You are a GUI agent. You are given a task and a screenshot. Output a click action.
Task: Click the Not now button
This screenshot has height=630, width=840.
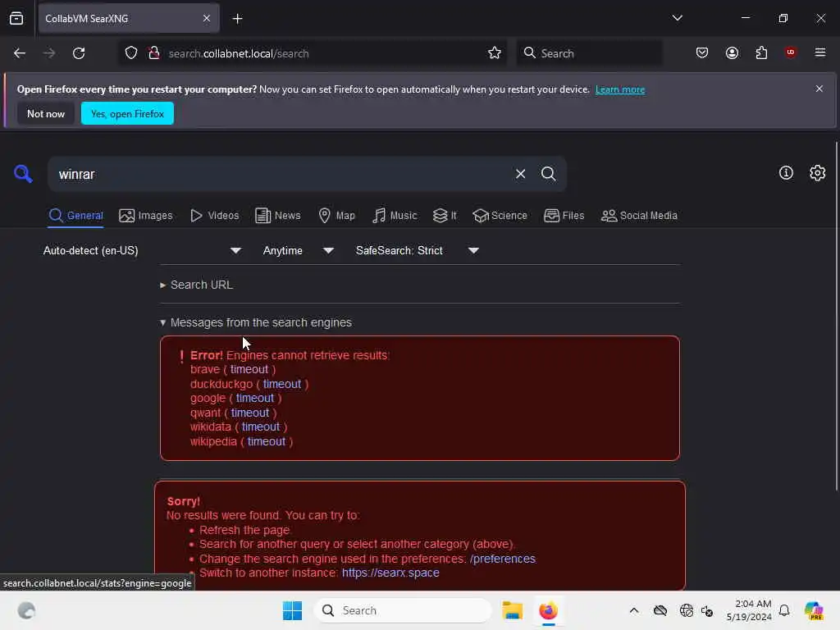(46, 113)
